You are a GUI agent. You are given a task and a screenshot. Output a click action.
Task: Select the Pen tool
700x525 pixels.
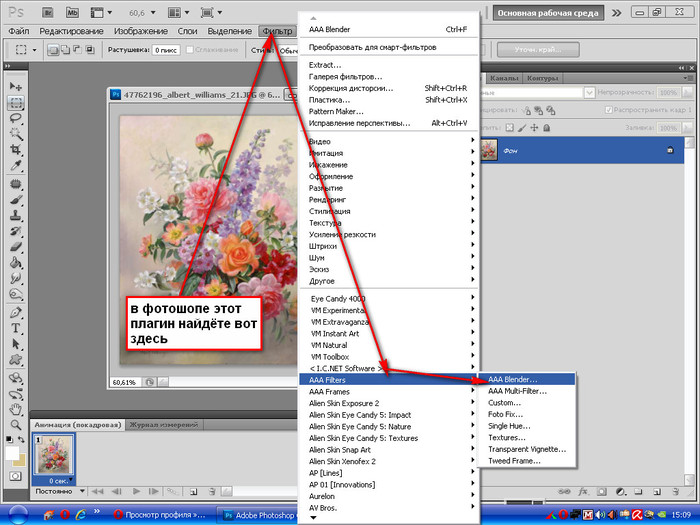click(x=16, y=312)
